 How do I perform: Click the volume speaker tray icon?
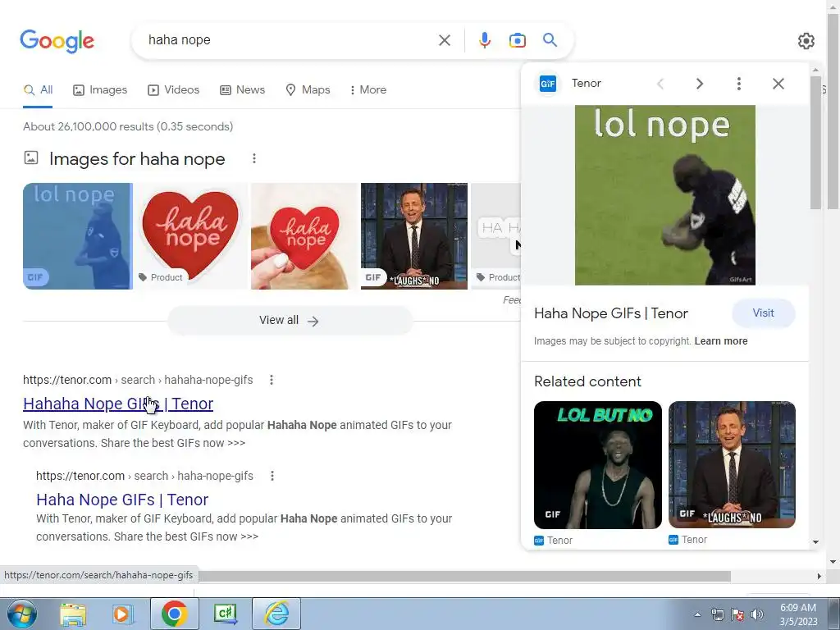[757, 615]
